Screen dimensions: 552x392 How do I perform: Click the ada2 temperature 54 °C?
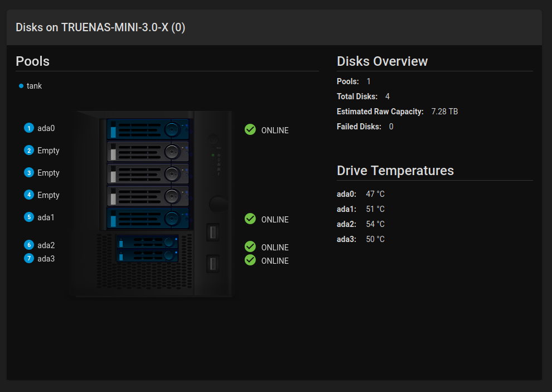pyautogui.click(x=375, y=224)
